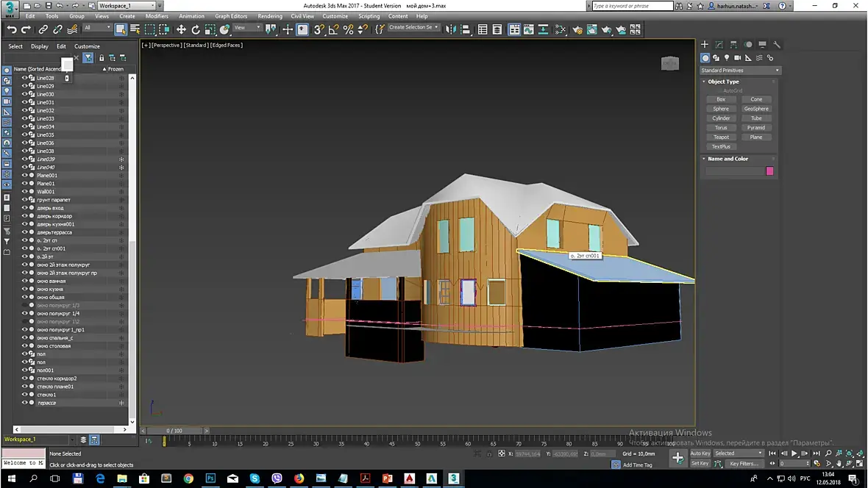Image resolution: width=868 pixels, height=488 pixels.
Task: Click the Select Object tool
Action: [121, 29]
